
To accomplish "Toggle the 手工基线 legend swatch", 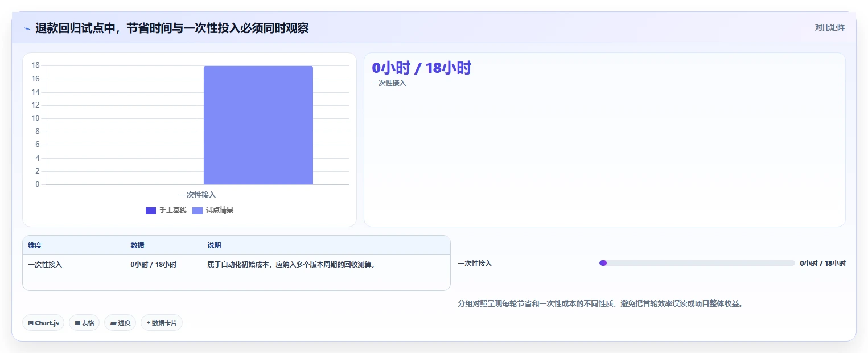I will pos(150,211).
